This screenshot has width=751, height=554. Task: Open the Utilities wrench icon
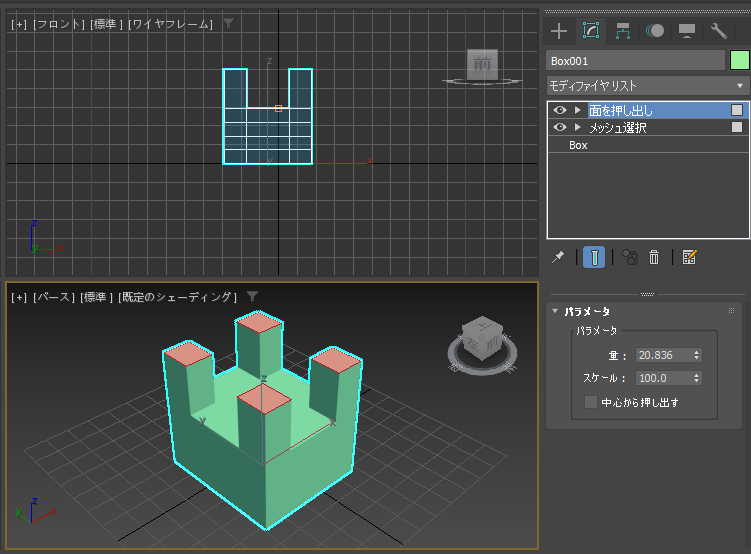718,31
